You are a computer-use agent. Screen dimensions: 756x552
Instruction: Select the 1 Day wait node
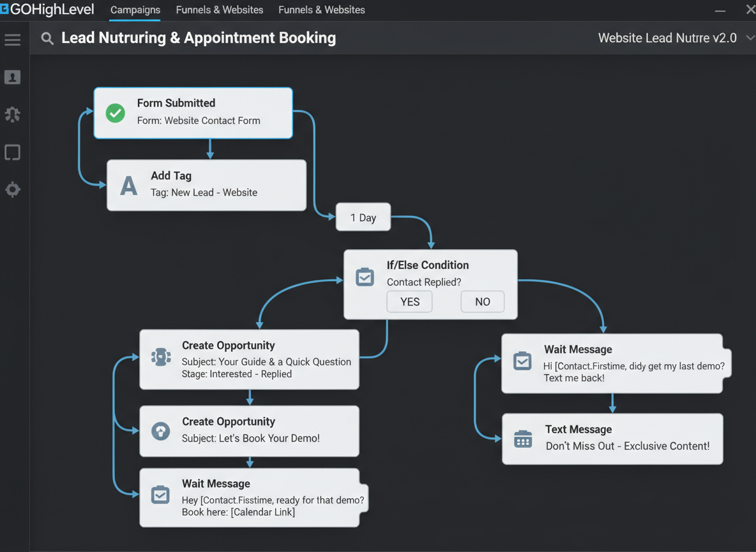[x=363, y=217]
